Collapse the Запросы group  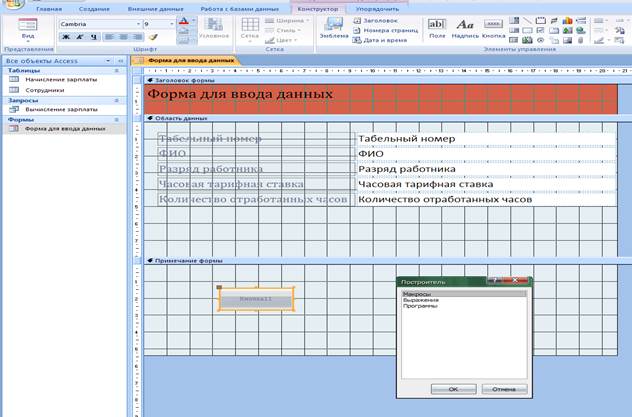[x=116, y=100]
